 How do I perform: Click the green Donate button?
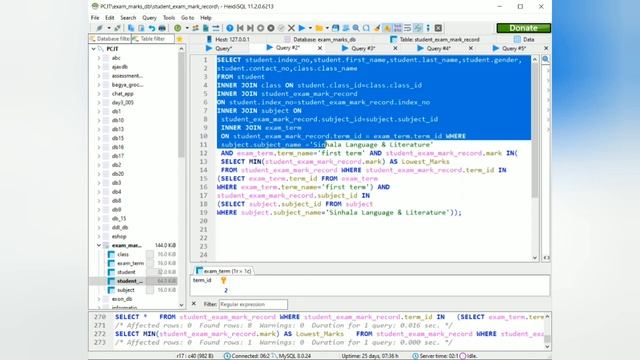pos(524,28)
